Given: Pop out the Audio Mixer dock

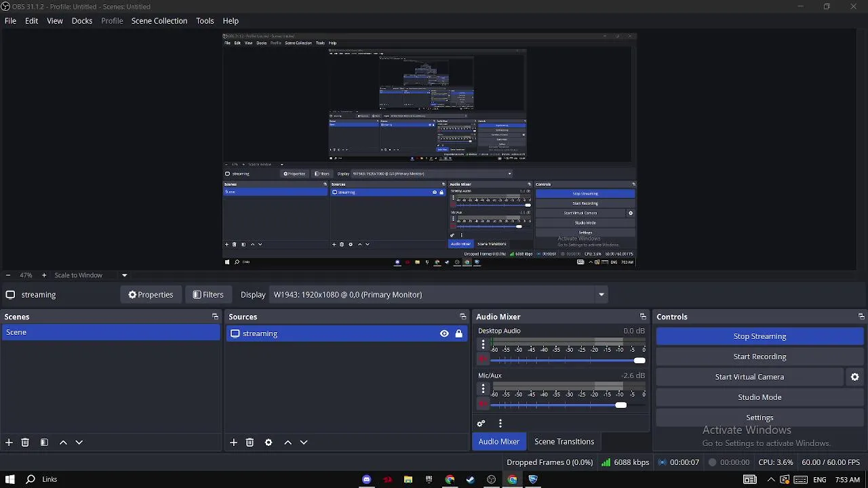Looking at the screenshot, I should [643, 317].
